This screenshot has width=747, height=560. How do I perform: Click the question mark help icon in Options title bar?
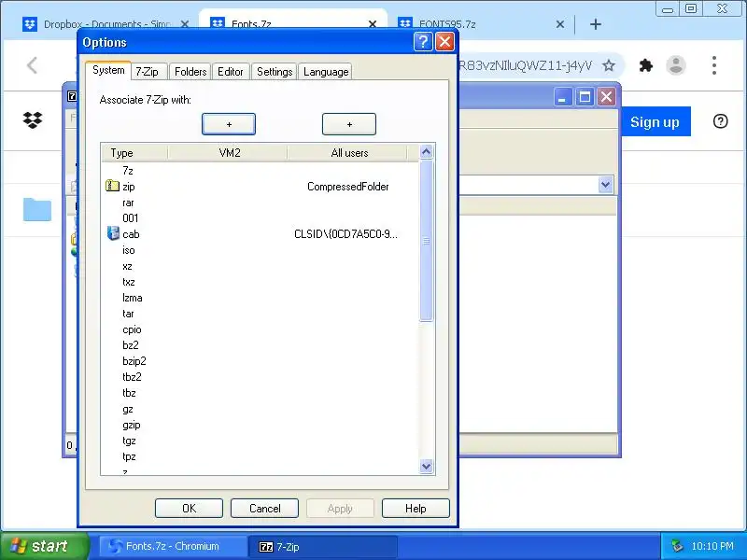pyautogui.click(x=423, y=42)
